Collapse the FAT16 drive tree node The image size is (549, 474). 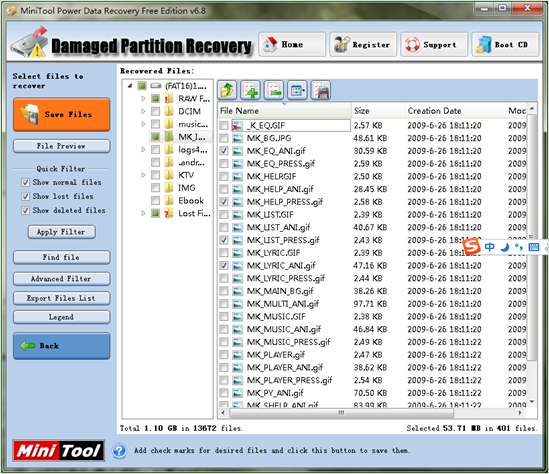coord(130,86)
